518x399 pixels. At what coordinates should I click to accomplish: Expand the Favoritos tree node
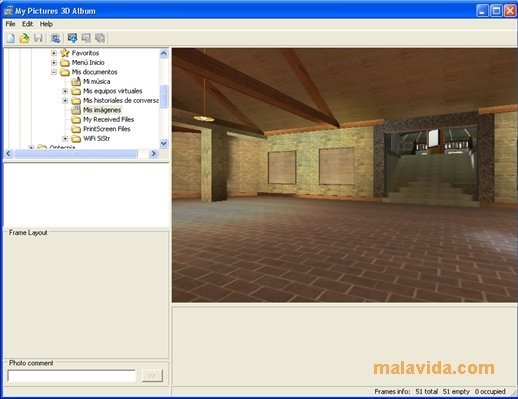pyautogui.click(x=54, y=53)
